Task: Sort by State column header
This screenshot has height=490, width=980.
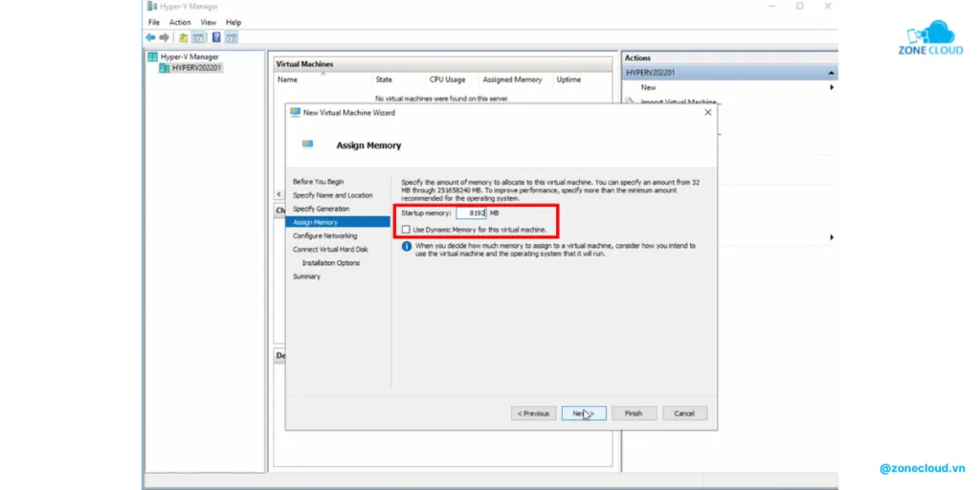Action: pyautogui.click(x=384, y=80)
